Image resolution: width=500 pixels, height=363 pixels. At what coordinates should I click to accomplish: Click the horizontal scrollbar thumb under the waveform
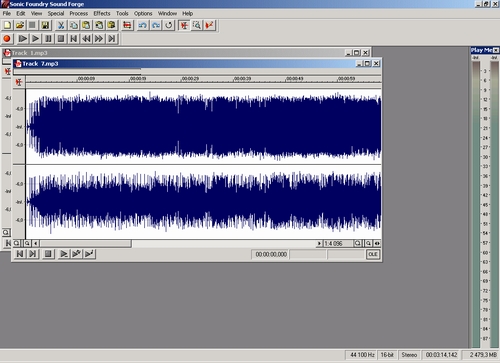click(x=86, y=243)
